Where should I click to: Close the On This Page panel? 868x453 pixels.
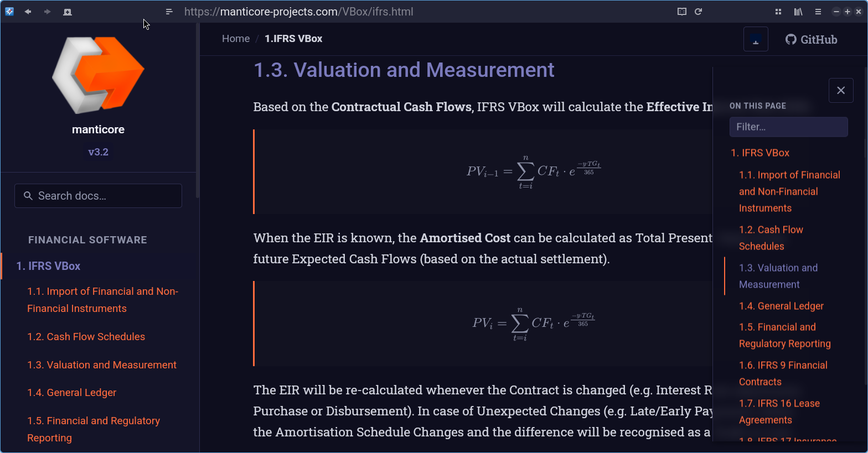(841, 90)
